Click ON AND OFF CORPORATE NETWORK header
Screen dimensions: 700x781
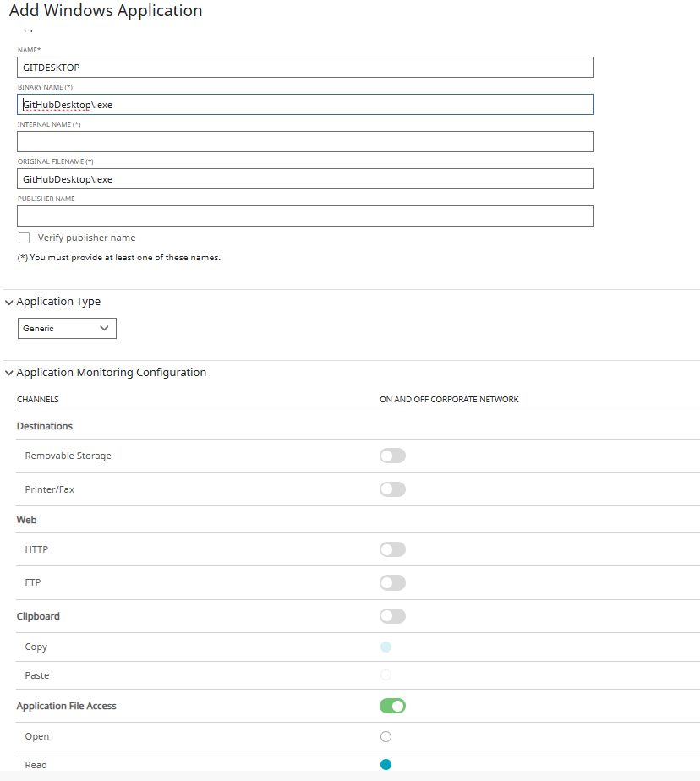449,400
